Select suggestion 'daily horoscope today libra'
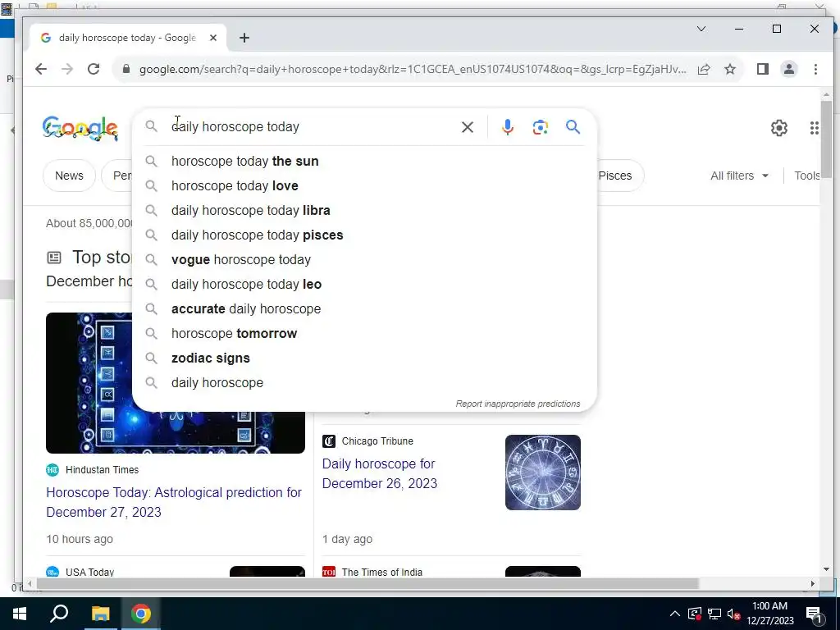This screenshot has height=630, width=840. [364, 211]
